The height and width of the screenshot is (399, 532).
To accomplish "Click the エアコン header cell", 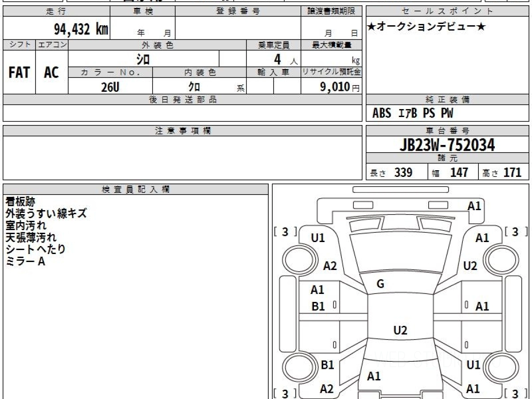I will click(52, 45).
